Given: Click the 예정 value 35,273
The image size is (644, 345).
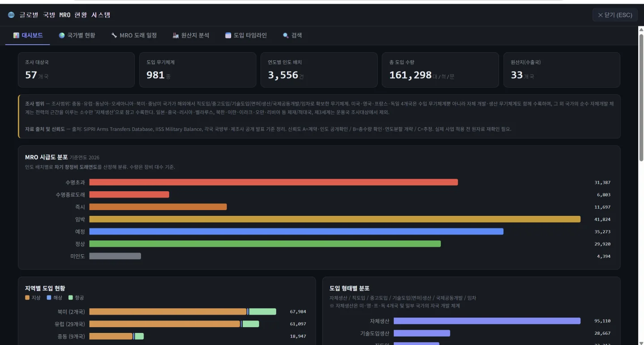Looking at the screenshot, I should [602, 231].
